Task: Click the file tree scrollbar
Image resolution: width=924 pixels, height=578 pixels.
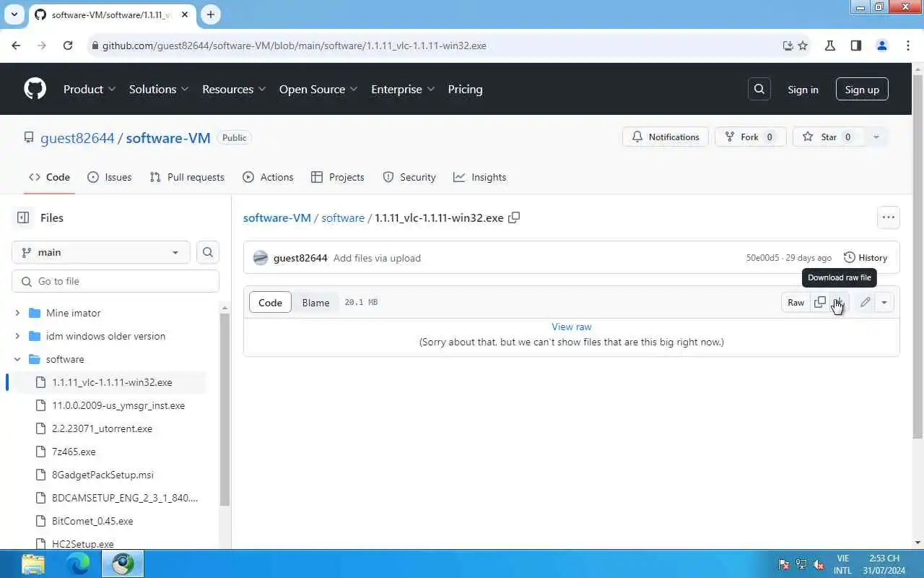Action: coord(225,408)
